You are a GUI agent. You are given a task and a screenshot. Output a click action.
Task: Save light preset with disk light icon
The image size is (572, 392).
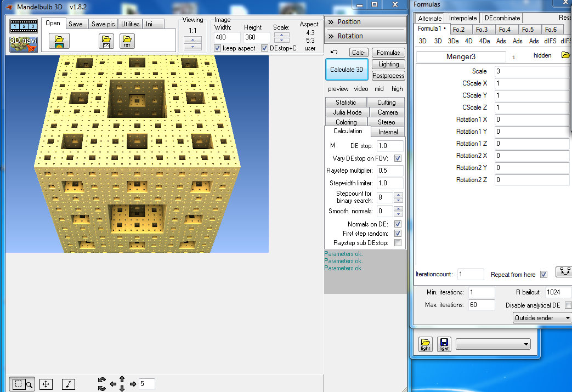click(444, 344)
